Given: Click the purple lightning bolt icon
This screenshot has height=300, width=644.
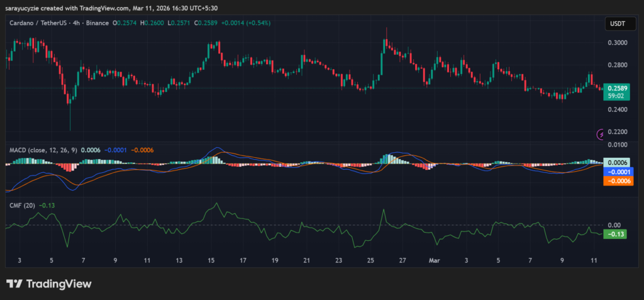Looking at the screenshot, I should (600, 134).
